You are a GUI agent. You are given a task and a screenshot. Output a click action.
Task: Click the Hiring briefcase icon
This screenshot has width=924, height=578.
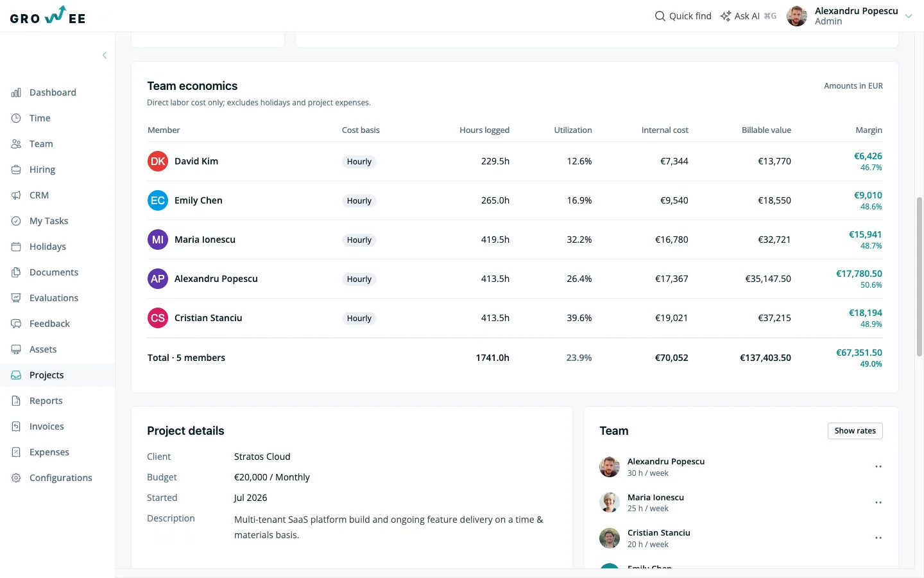point(16,170)
